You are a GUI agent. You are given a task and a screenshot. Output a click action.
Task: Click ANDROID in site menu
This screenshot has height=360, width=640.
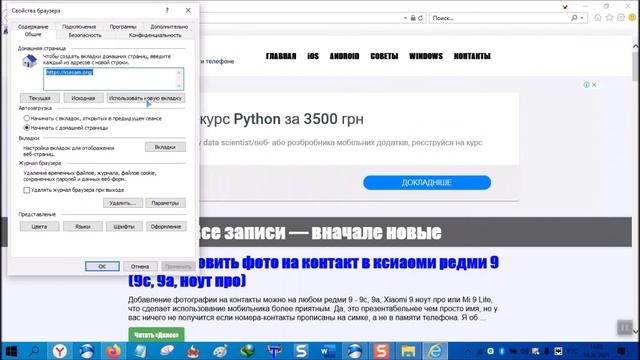click(344, 56)
